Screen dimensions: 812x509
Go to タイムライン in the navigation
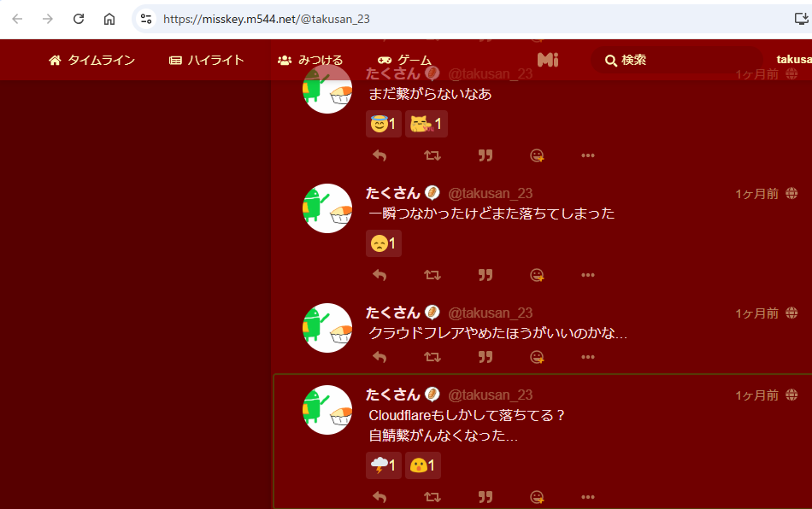91,60
